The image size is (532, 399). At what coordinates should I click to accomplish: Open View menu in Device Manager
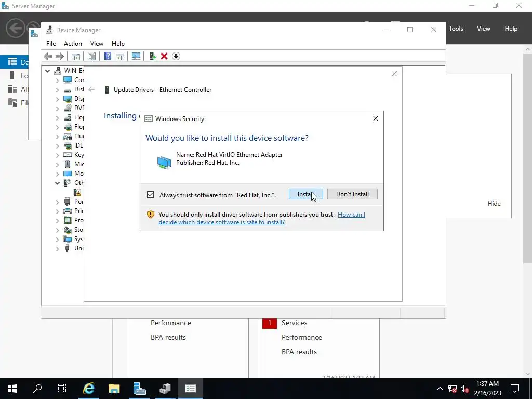[x=97, y=44]
